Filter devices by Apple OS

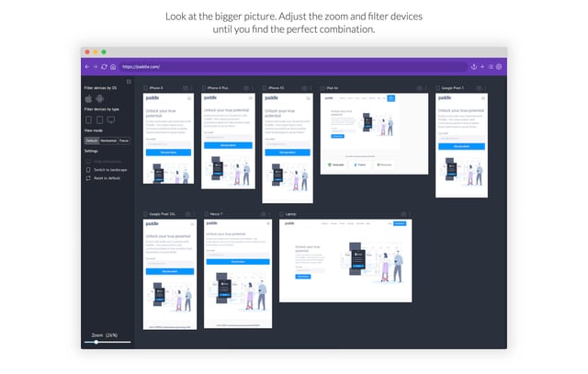click(x=88, y=98)
